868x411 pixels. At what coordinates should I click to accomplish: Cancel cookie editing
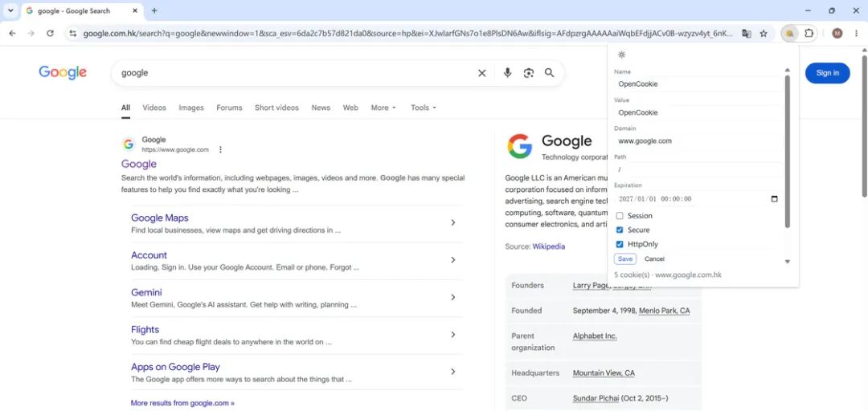pos(654,258)
